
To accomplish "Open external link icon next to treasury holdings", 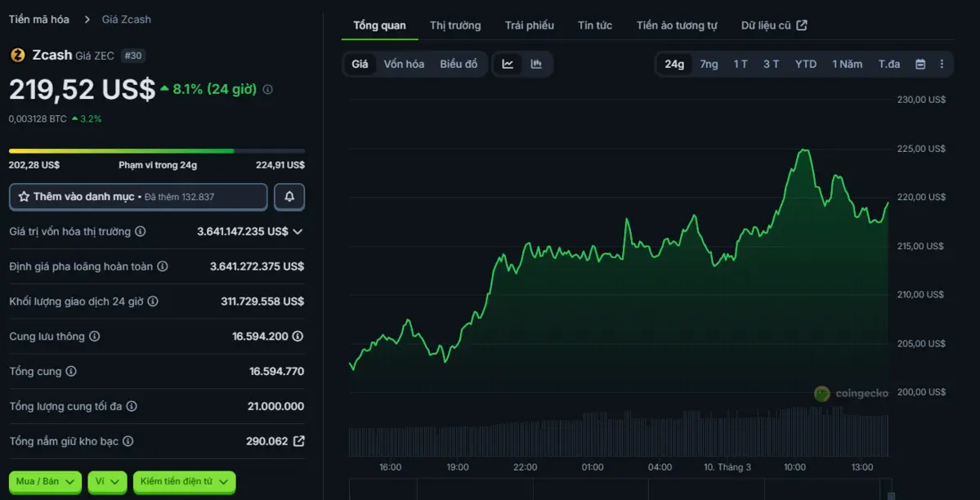I will [299, 441].
